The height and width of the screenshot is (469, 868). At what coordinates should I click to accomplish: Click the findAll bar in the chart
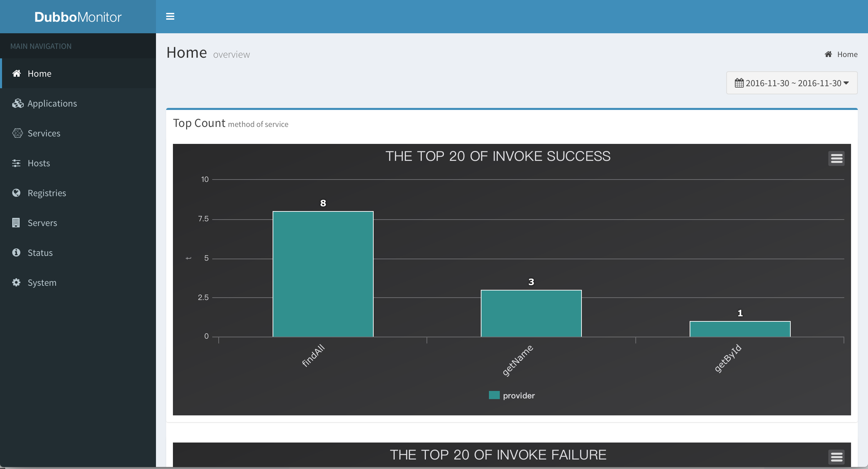pyautogui.click(x=323, y=274)
